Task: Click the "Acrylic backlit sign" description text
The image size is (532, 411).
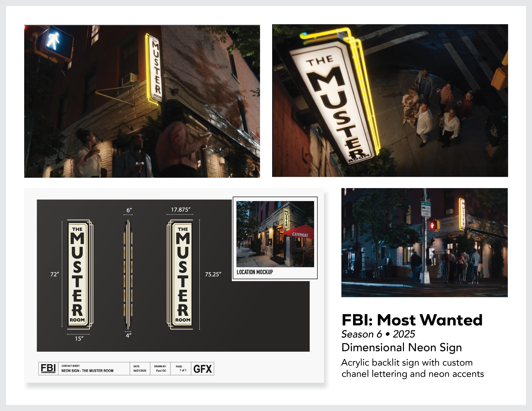Action: click(412, 368)
